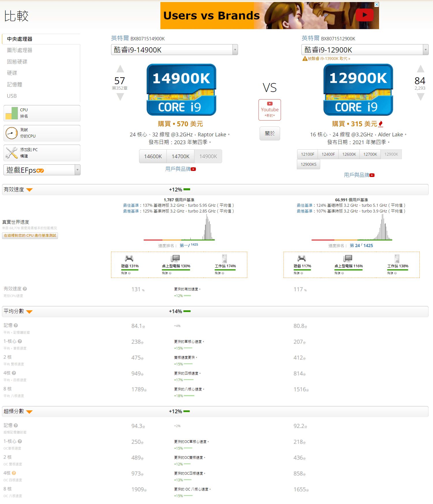This screenshot has height=504, width=433.
Task: Open right 用戶與品牌 link
Action: 356,175
